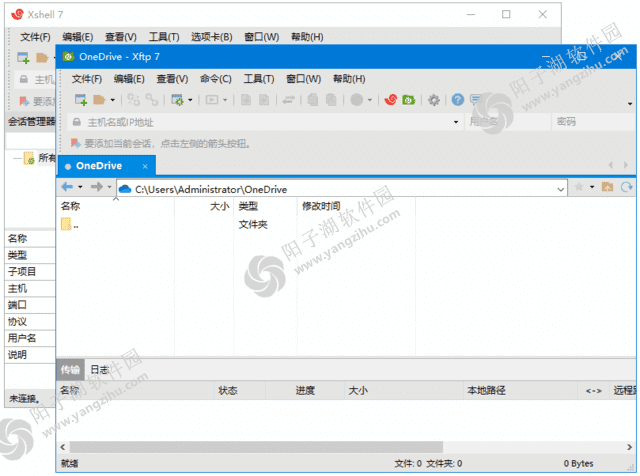Open options via gear icon in Xftp toolbar

point(433,100)
